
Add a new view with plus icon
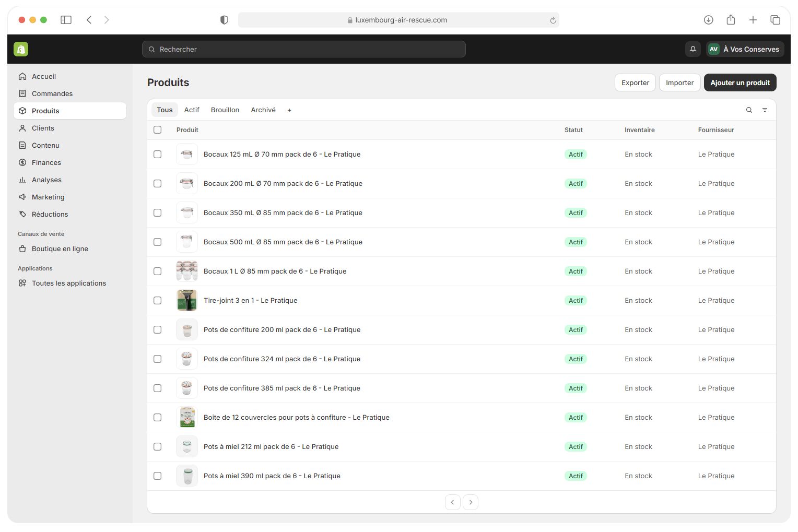[289, 110]
